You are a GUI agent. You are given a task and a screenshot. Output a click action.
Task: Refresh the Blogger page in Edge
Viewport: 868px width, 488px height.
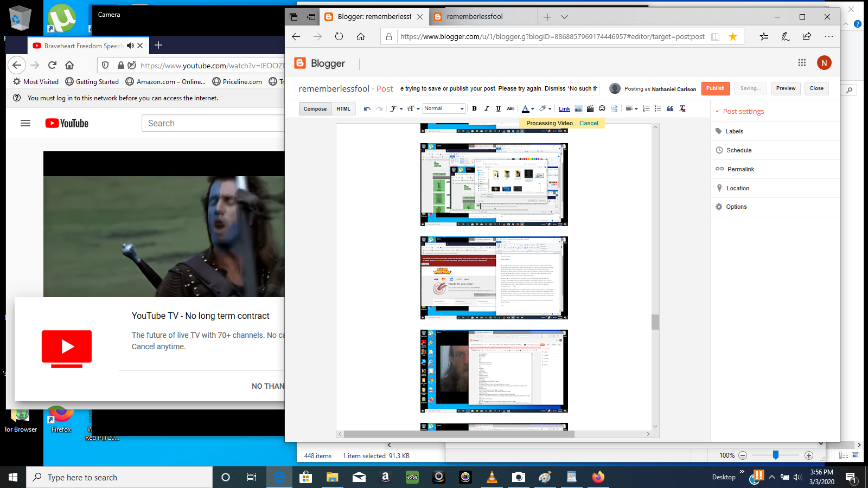pyautogui.click(x=339, y=36)
